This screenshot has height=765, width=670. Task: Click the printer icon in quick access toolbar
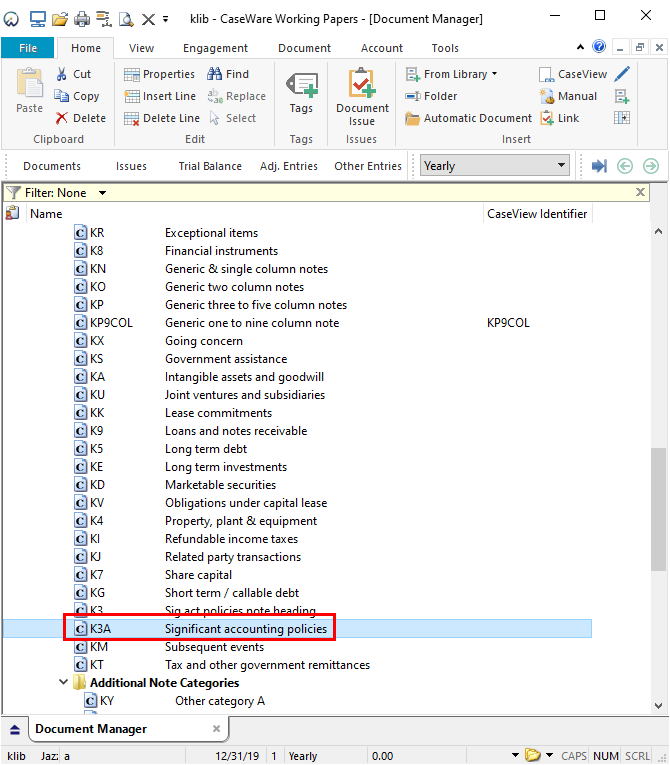tap(82, 19)
